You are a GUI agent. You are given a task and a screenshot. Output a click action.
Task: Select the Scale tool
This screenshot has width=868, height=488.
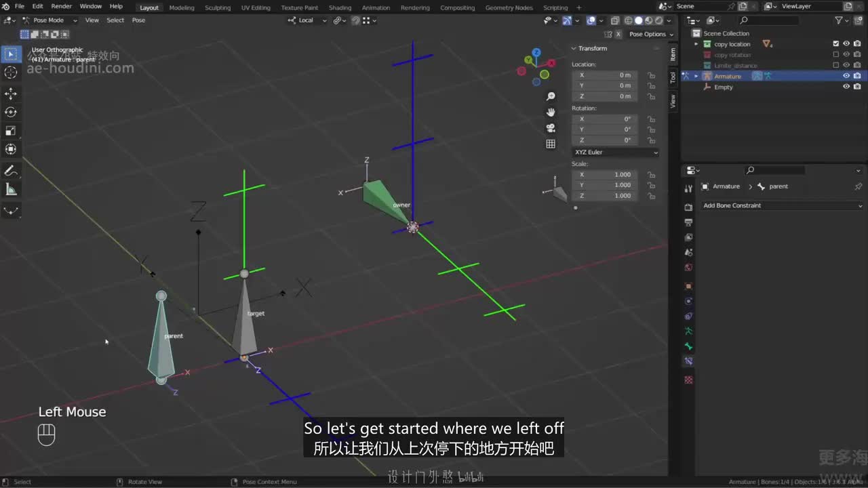pos(11,131)
